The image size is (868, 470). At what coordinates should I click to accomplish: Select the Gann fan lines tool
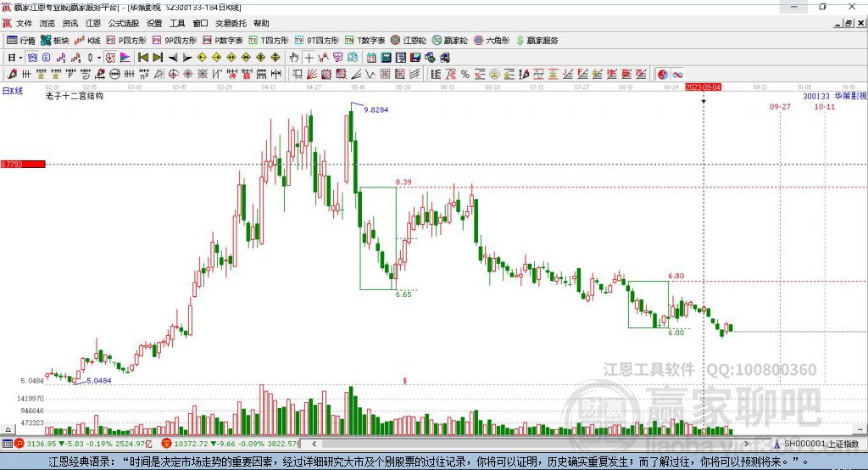[312, 75]
